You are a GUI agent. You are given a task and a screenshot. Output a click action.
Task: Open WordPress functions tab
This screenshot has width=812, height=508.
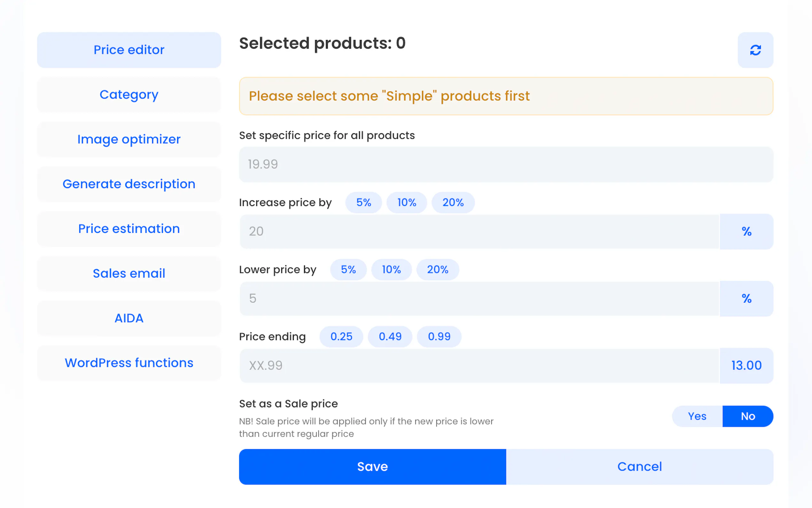[x=129, y=363]
